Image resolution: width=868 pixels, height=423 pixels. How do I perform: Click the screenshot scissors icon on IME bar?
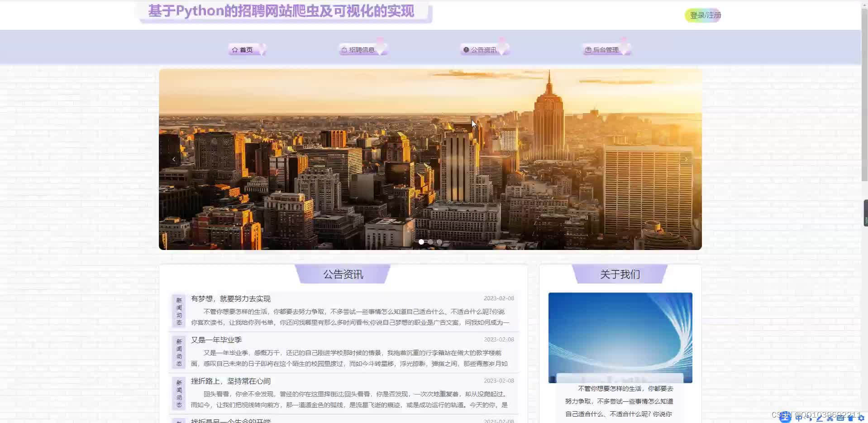click(x=830, y=418)
